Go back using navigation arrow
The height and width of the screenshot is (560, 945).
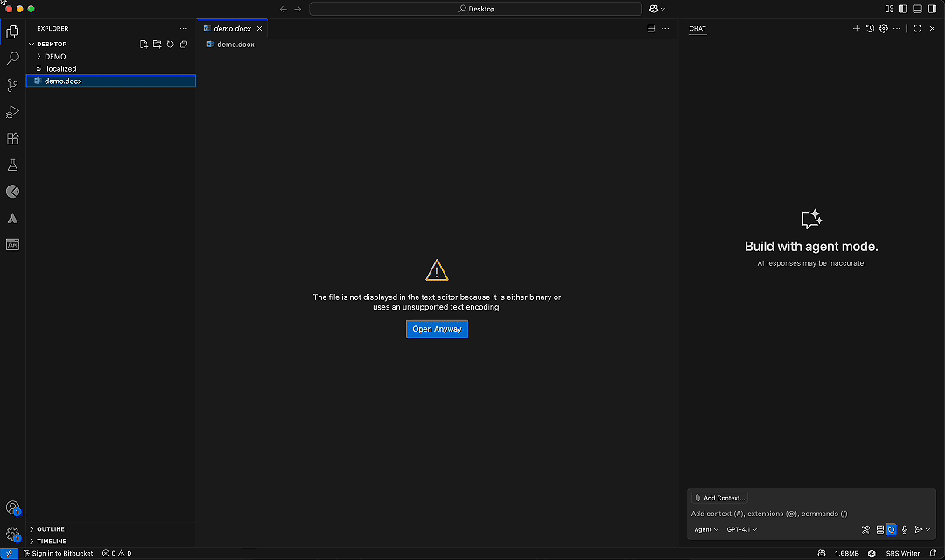click(x=283, y=9)
